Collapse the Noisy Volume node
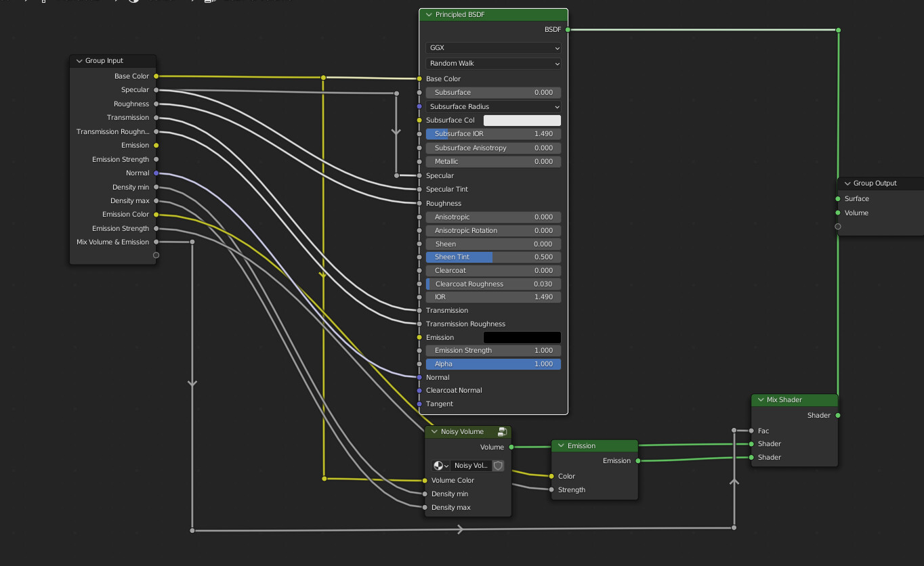 click(x=434, y=431)
